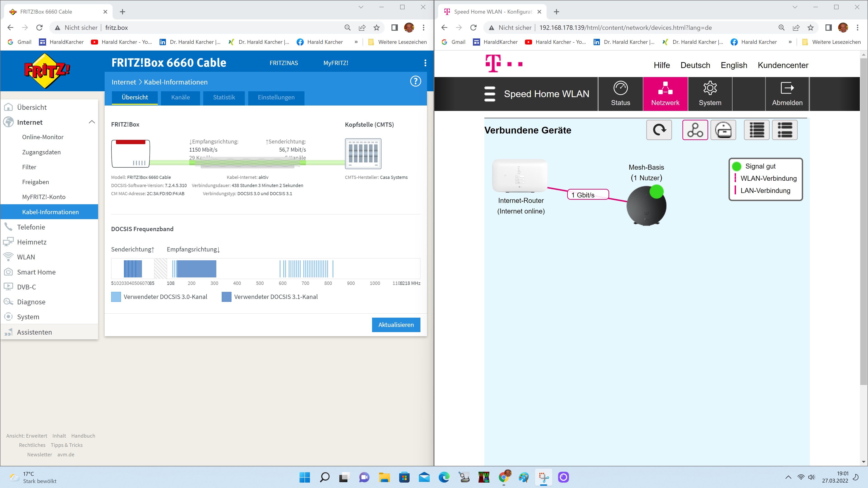Open the FRITZ!Box three-dot menu
Screen dimensions: 868x488
tap(425, 63)
